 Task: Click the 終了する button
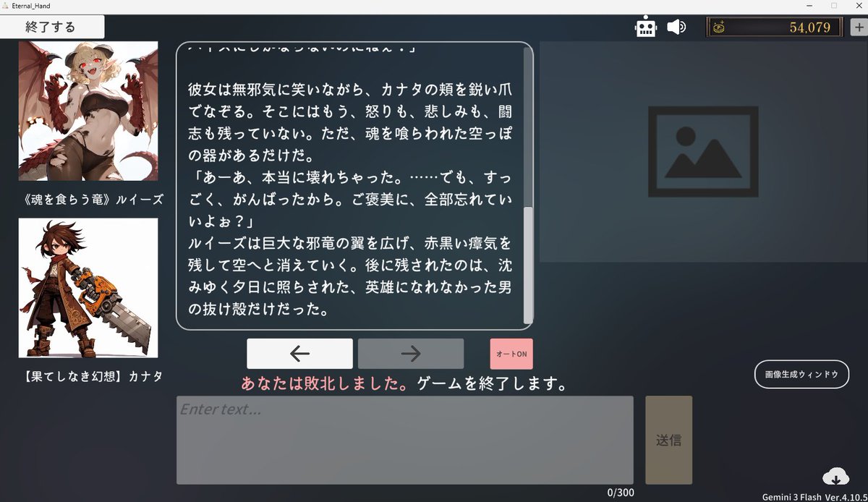click(x=52, y=27)
